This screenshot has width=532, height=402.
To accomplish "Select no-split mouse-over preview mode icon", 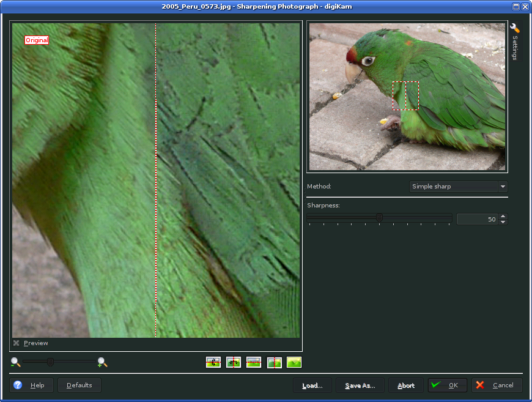I will pos(294,362).
